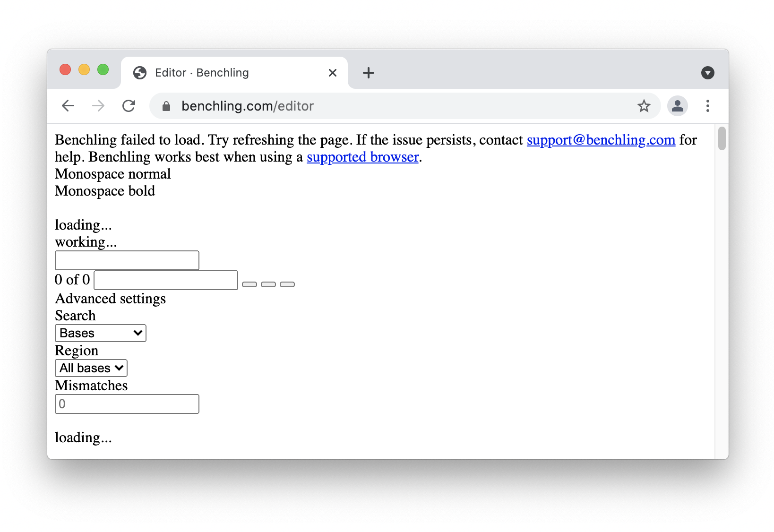774x532 pixels.
Task: Open a new tab with the plus icon
Action: point(368,73)
